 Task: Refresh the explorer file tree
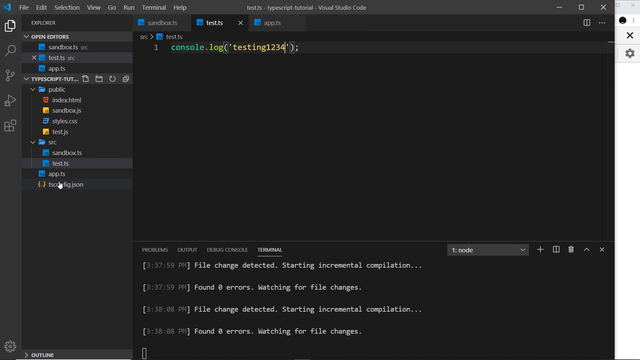112,79
